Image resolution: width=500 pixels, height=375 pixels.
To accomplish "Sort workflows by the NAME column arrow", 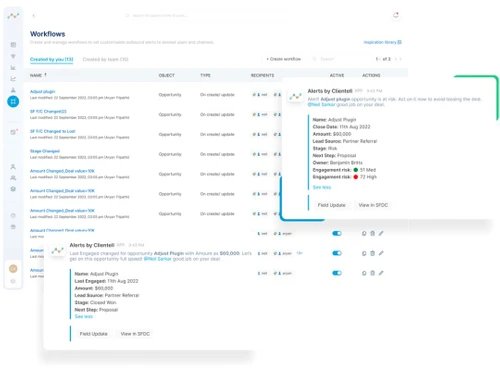I will [x=45, y=75].
